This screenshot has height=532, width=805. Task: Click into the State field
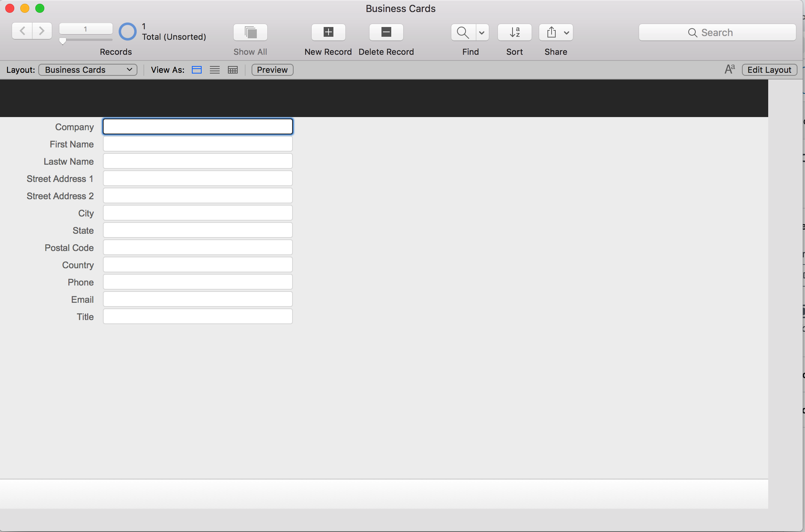point(198,230)
